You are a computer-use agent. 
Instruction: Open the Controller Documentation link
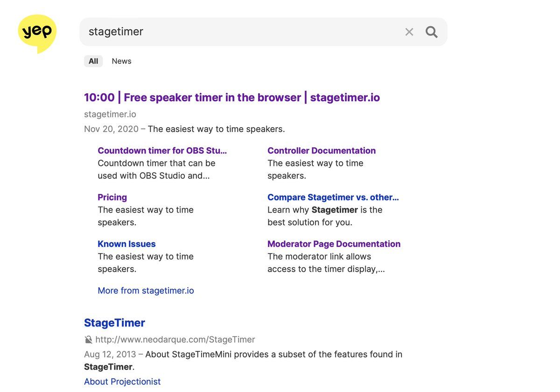[x=321, y=151]
